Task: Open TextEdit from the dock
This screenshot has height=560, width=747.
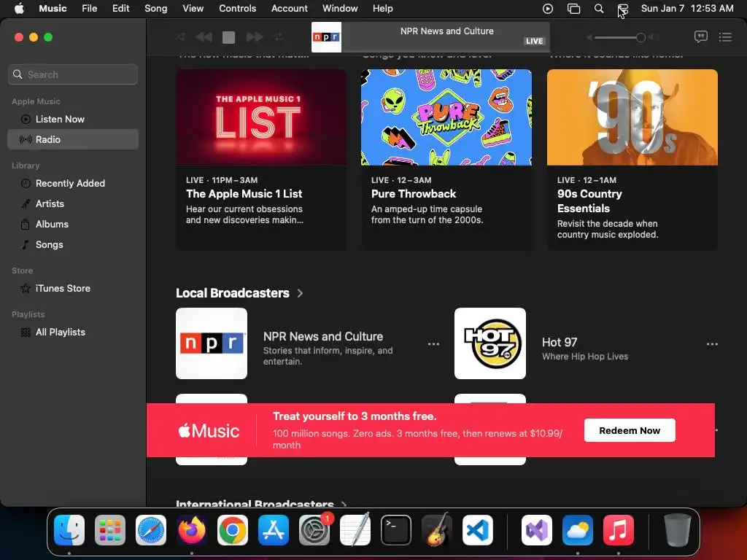Action: 355,530
